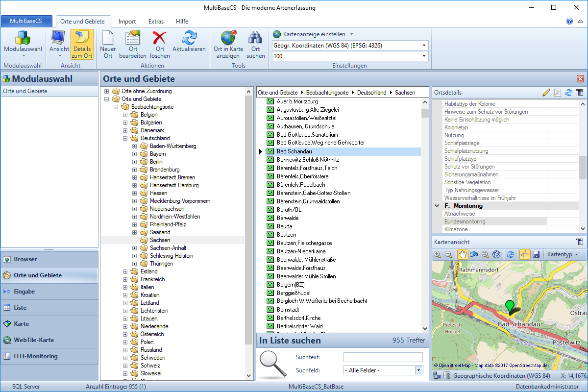The height and width of the screenshot is (392, 588).
Task: Refresh Ortsdetails with blue arrows icon
Action: [569, 92]
